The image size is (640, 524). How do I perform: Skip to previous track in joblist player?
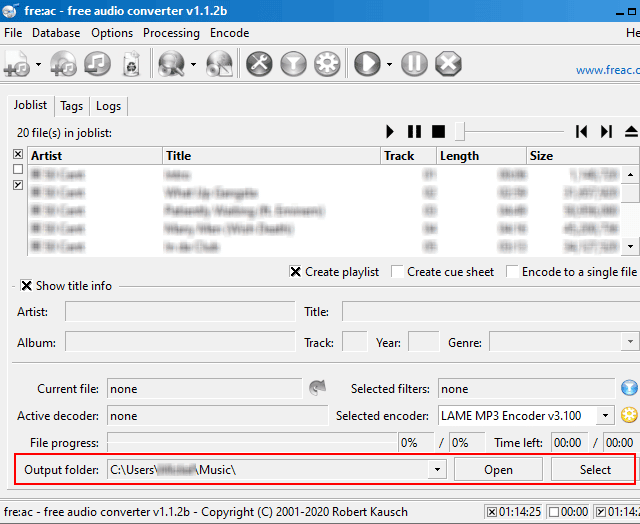(581, 132)
